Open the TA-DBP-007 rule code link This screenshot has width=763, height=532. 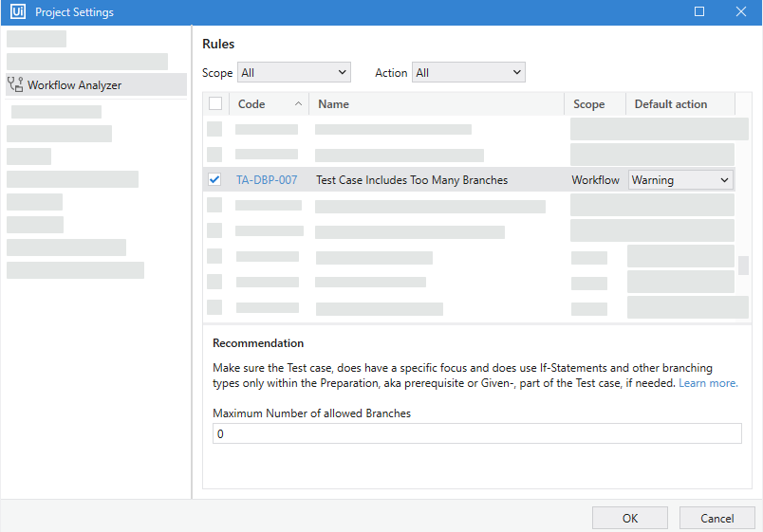tap(267, 180)
